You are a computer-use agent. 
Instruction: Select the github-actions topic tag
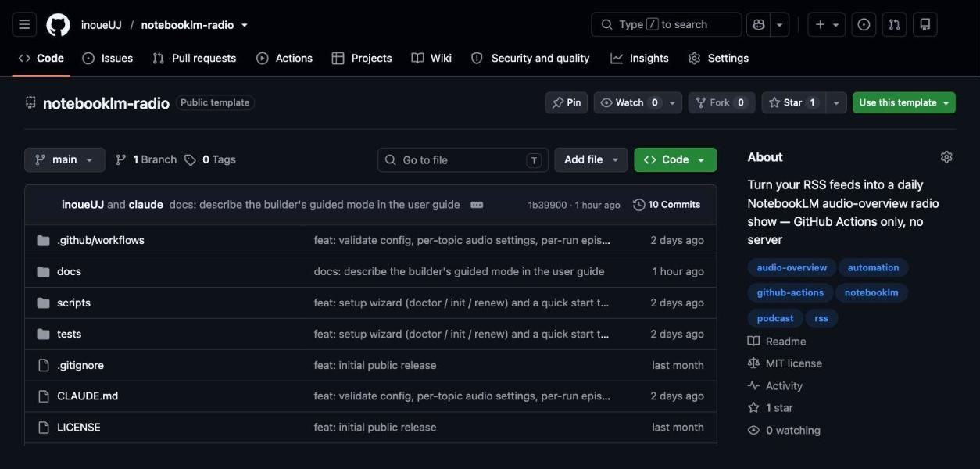[790, 292]
